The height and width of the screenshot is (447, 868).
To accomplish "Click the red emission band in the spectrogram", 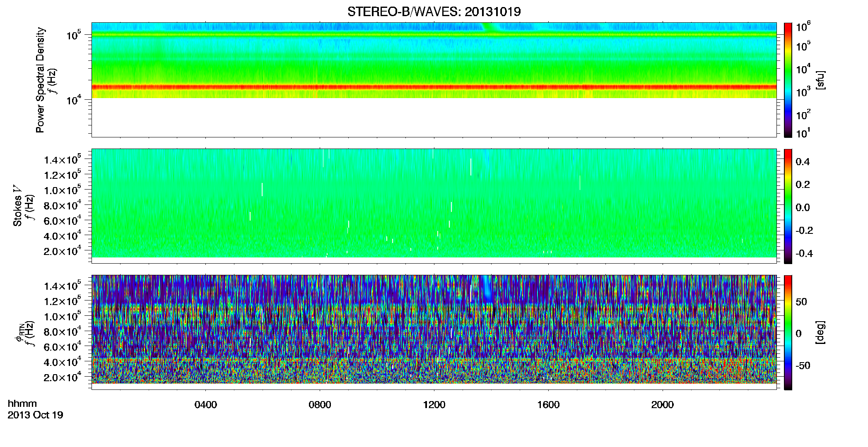I will tap(434, 87).
